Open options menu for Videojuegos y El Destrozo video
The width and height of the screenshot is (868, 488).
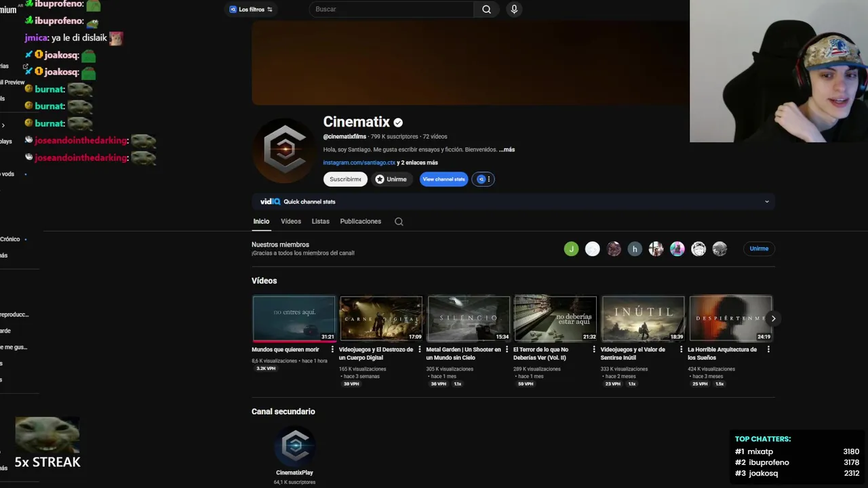coord(419,350)
